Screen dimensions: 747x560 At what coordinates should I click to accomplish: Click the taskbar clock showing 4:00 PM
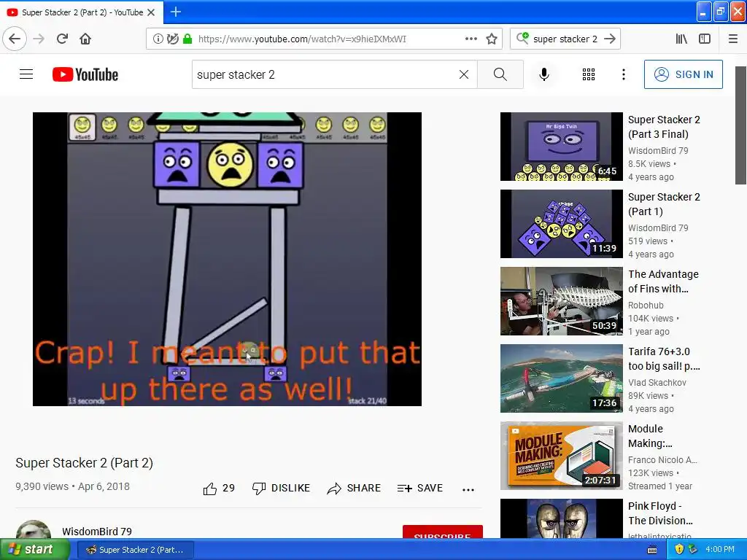tap(720, 550)
